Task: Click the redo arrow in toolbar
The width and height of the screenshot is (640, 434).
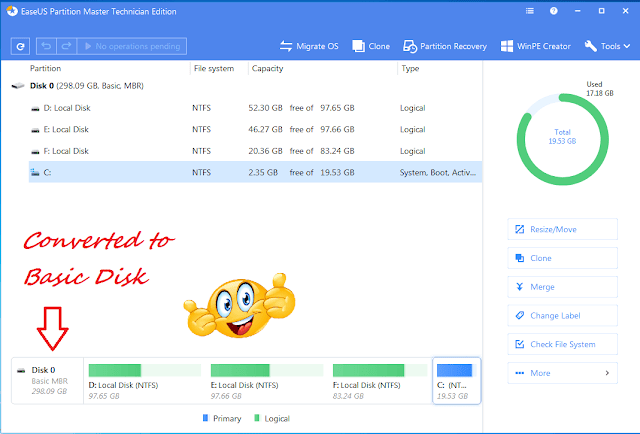Action: (67, 46)
